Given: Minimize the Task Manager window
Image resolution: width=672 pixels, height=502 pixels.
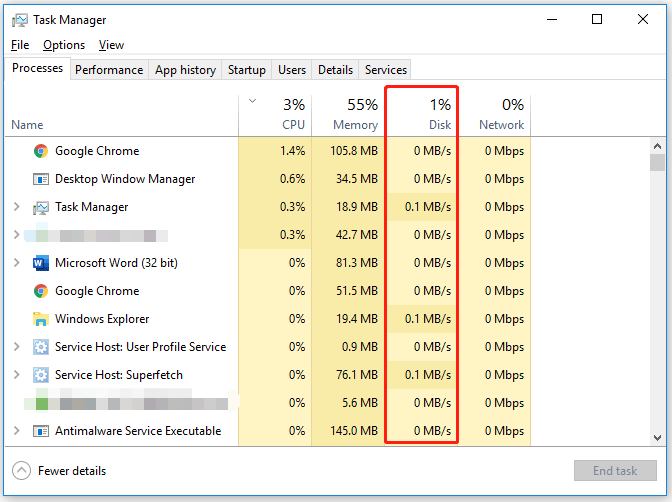Looking at the screenshot, I should point(552,19).
